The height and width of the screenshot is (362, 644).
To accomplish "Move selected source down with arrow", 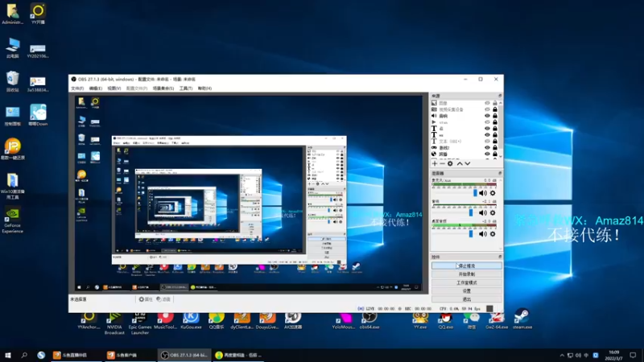I will [x=468, y=163].
